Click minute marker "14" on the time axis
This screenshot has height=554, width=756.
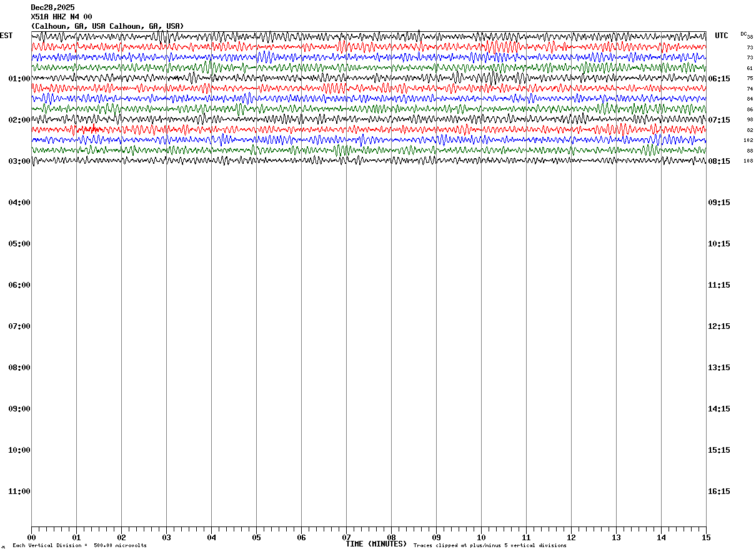tap(661, 537)
